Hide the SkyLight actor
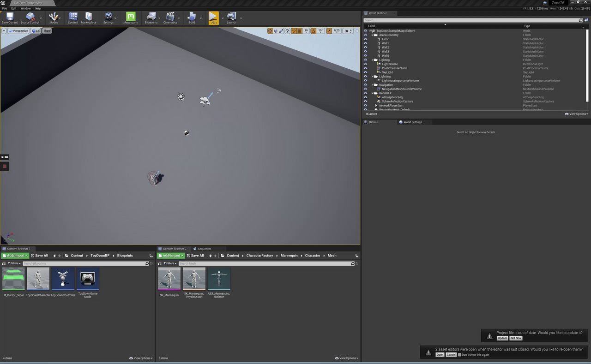Screen dimensions: 591x364 (365, 72)
